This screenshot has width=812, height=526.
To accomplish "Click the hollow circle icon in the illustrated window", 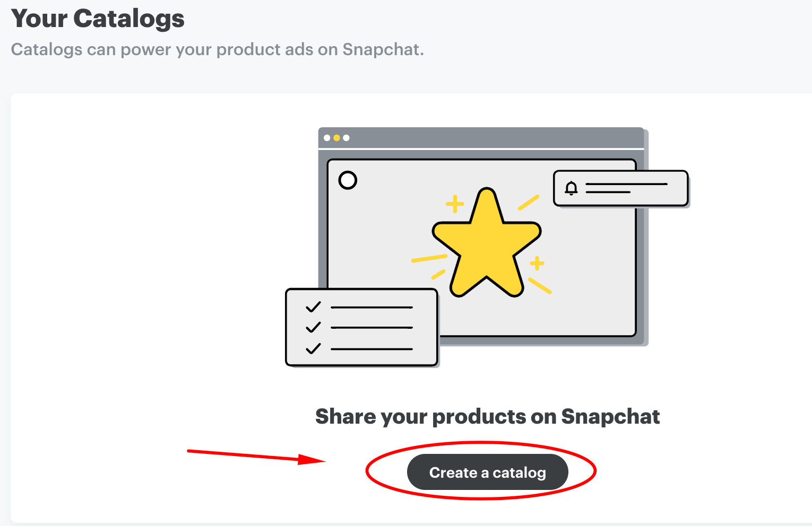I will [x=348, y=180].
